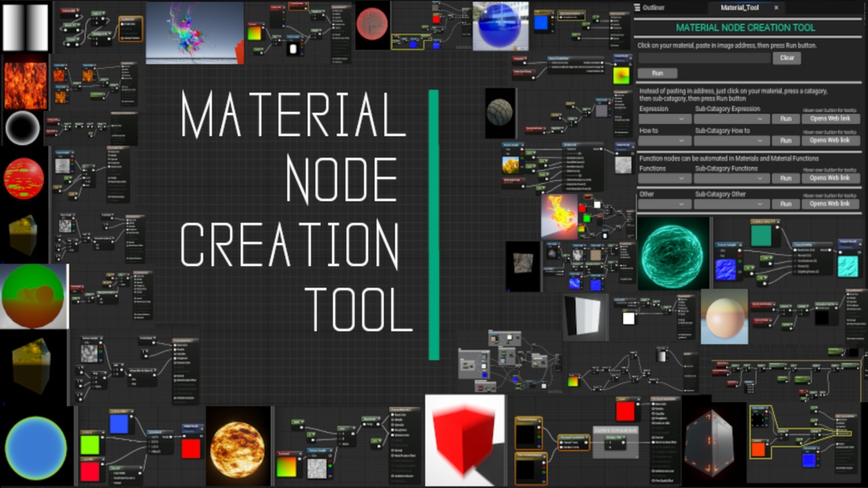The height and width of the screenshot is (488, 868).
Task: Switch to the Outliner tab
Action: tap(654, 7)
